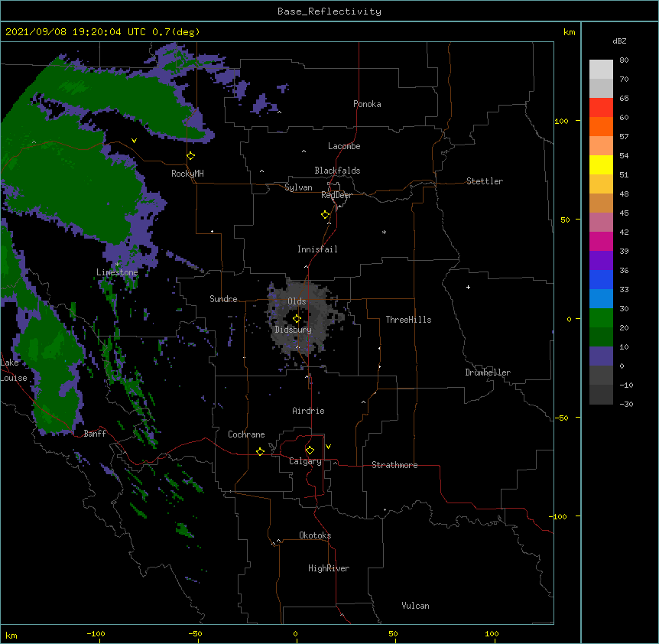Click the Olds town label
The height and width of the screenshot is (644, 659).
click(297, 301)
